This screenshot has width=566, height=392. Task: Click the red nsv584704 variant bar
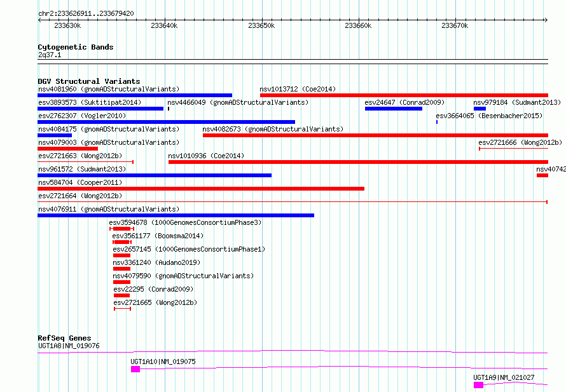click(201, 189)
